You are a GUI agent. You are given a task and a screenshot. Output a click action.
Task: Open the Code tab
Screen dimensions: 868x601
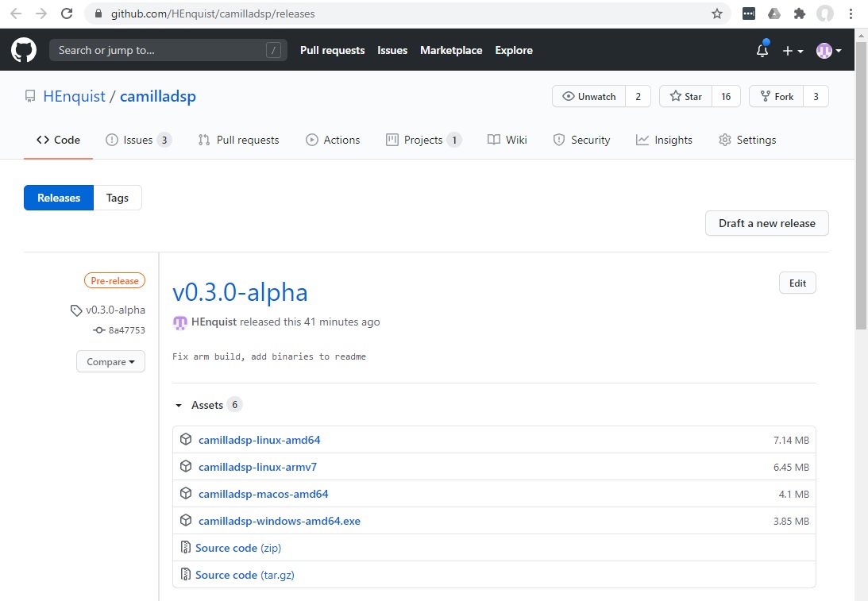click(x=58, y=140)
